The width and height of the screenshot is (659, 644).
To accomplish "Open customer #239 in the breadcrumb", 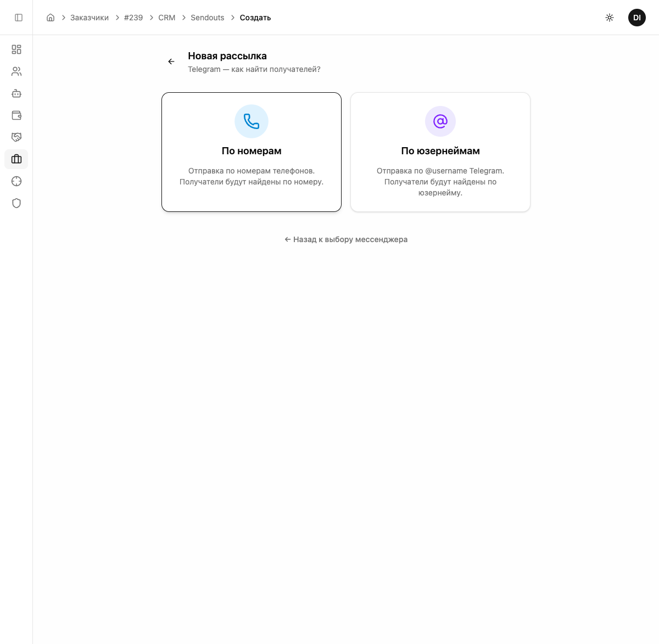I will 133,18.
